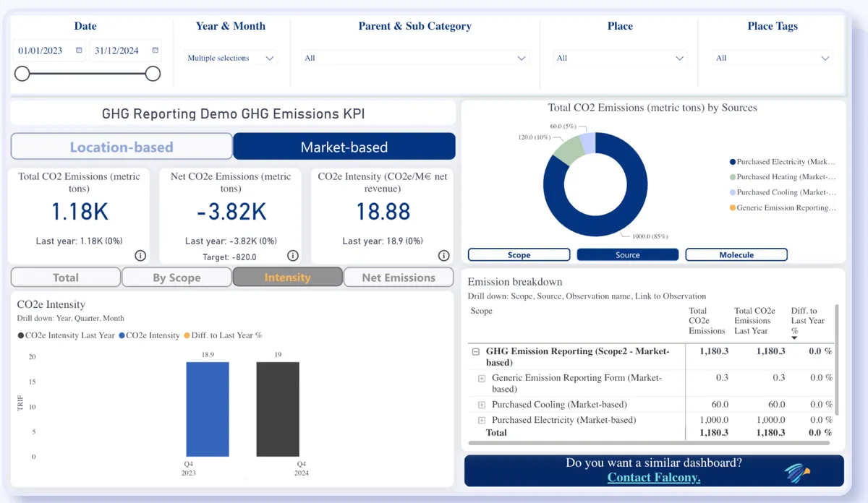Click Diff. to Last Year % legend marker
Image resolution: width=868 pixels, height=503 pixels.
click(x=187, y=335)
